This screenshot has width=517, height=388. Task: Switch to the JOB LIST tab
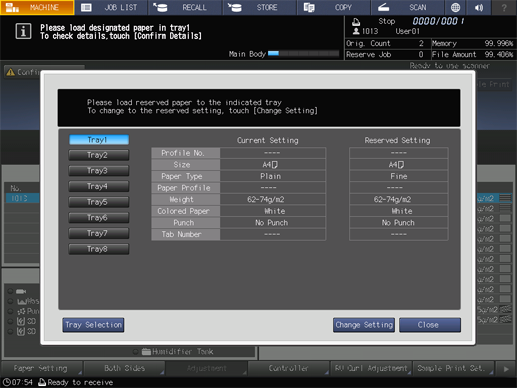click(x=112, y=7)
